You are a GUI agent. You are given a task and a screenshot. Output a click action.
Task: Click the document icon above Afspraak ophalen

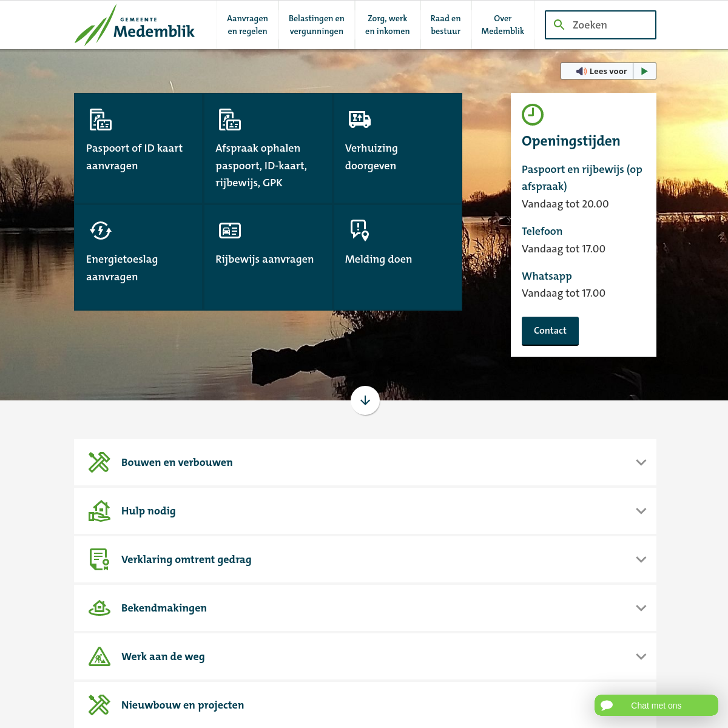coord(230,120)
